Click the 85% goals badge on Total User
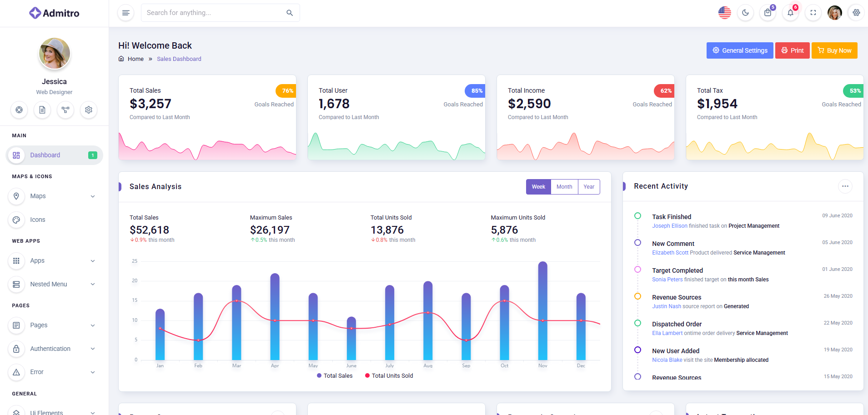This screenshot has height=415, width=868. click(x=475, y=91)
